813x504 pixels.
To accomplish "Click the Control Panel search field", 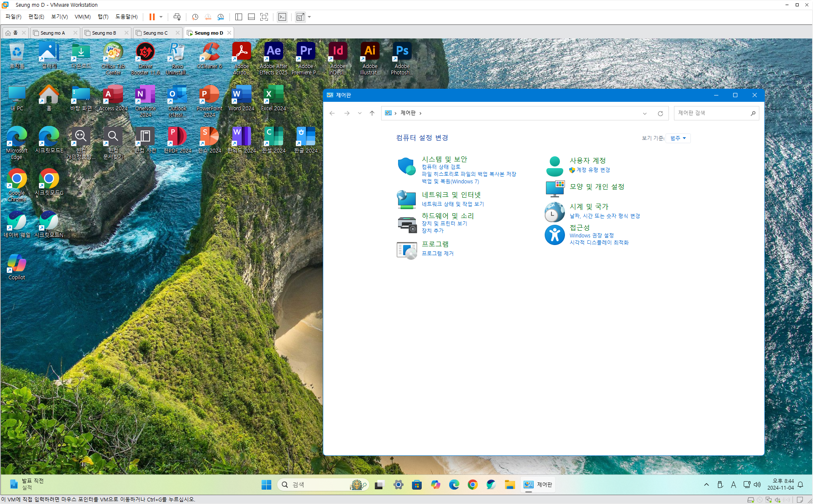I will coord(712,113).
